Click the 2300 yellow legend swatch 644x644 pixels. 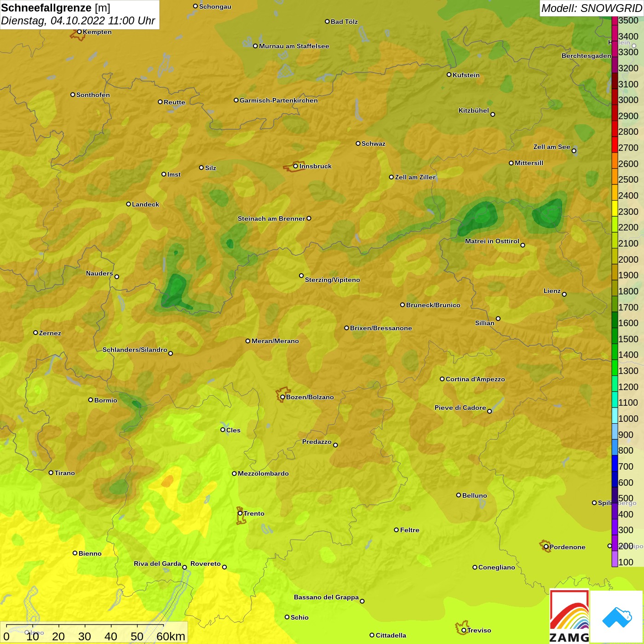615,208
